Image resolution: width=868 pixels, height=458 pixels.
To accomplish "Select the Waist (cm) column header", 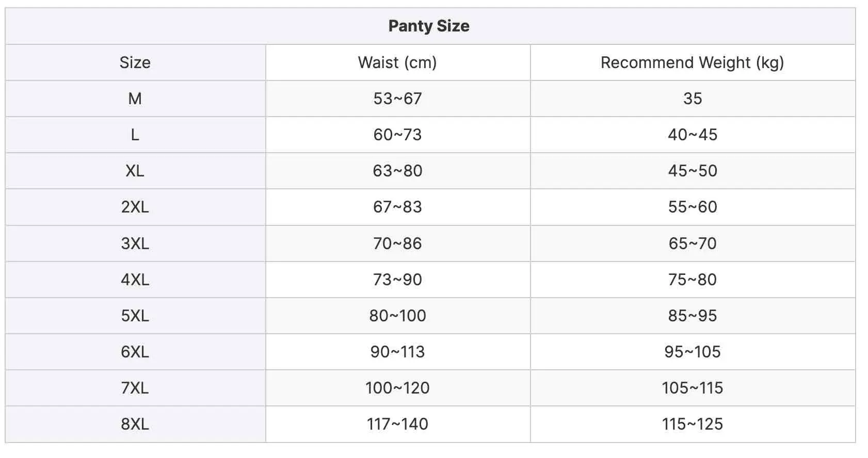I will tap(397, 62).
